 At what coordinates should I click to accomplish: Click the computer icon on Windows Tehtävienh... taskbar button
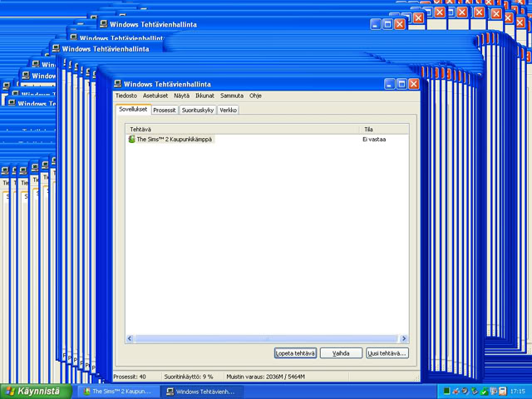[170, 392]
